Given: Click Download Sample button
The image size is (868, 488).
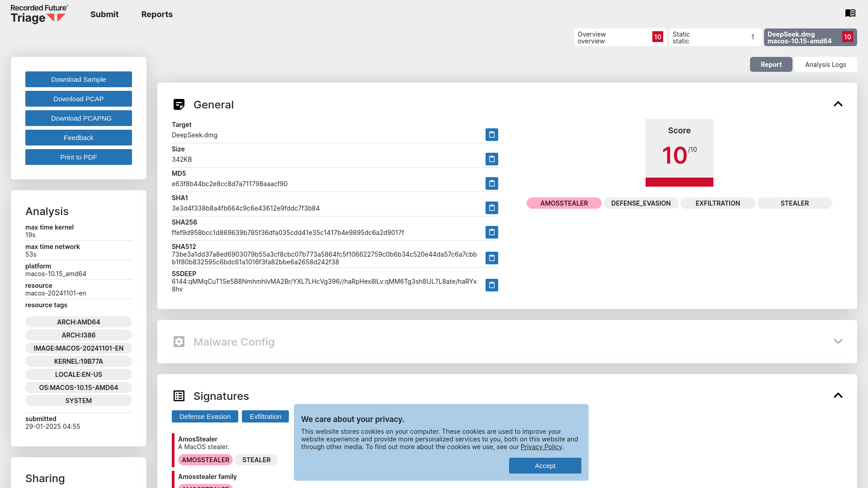Looking at the screenshot, I should click(79, 80).
